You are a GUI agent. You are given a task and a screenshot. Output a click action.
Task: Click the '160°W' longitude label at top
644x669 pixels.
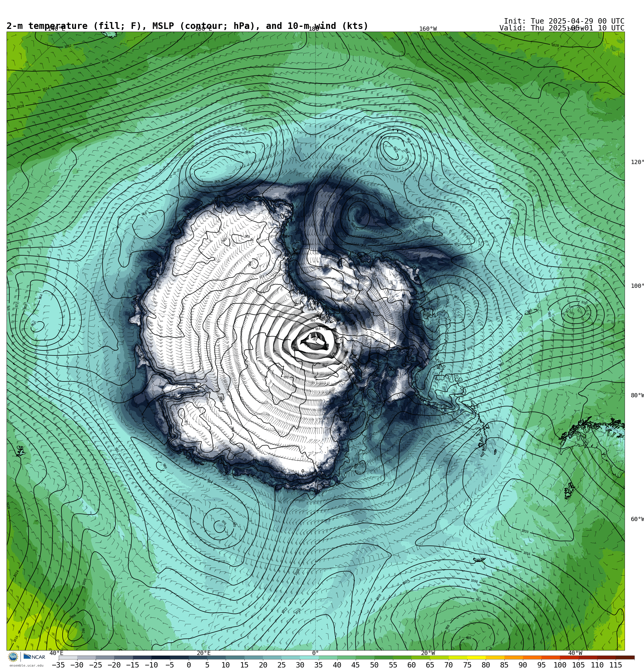(x=428, y=29)
